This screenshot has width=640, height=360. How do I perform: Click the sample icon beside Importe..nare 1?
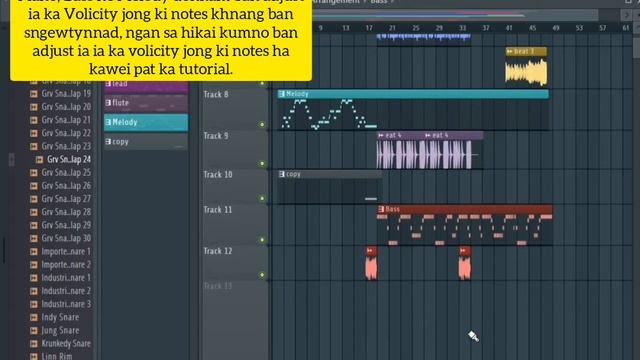pos(34,251)
